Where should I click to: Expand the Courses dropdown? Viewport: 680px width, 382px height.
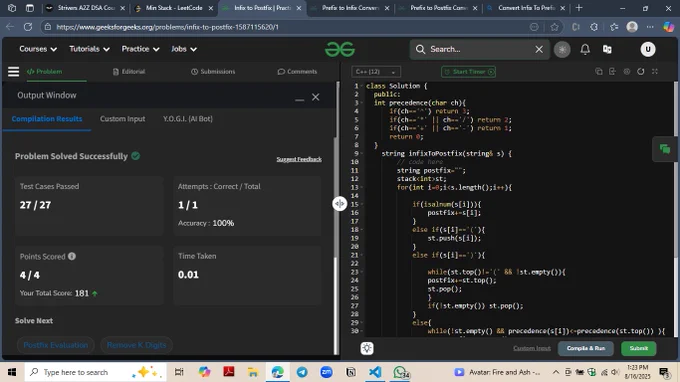(38, 49)
